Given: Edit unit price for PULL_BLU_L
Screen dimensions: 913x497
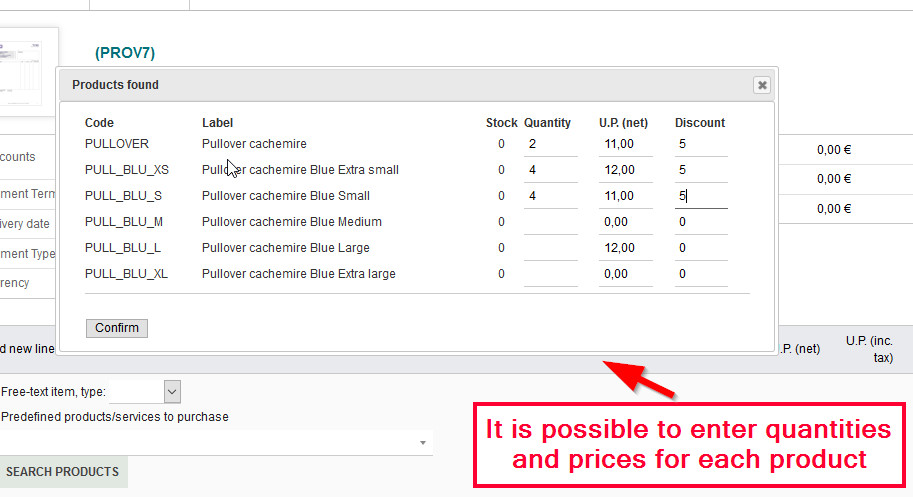Looking at the screenshot, I should [x=625, y=248].
